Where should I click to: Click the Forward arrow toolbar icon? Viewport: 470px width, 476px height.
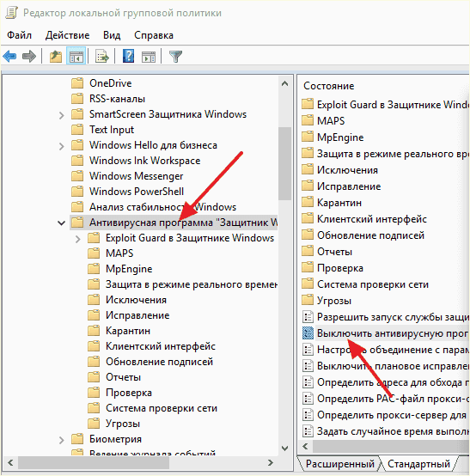click(x=29, y=57)
